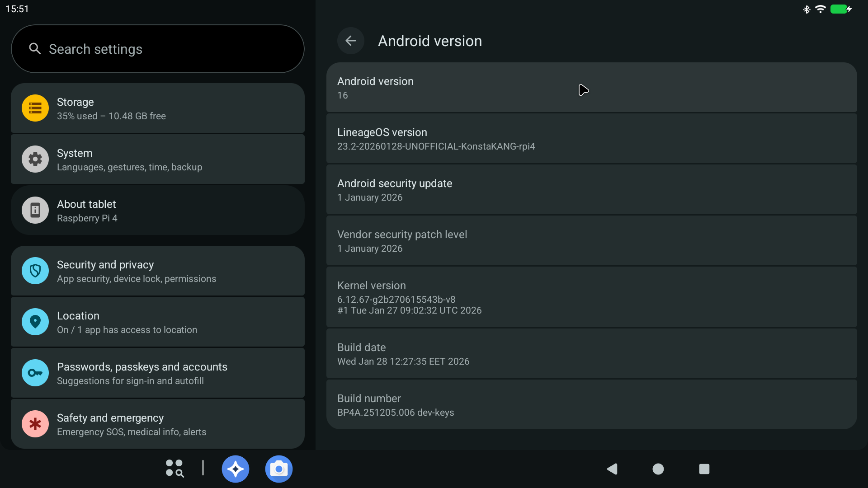This screenshot has height=488, width=868.
Task: Launch the Gemini assistant icon
Action: point(235,469)
